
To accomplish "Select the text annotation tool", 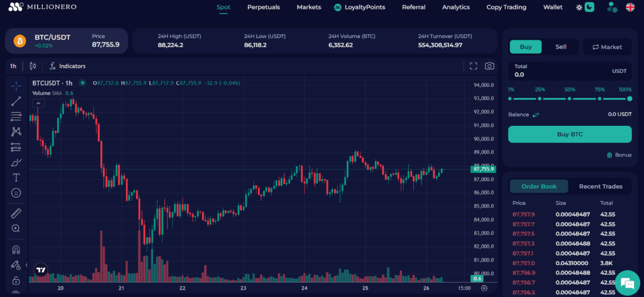I will coord(16,177).
